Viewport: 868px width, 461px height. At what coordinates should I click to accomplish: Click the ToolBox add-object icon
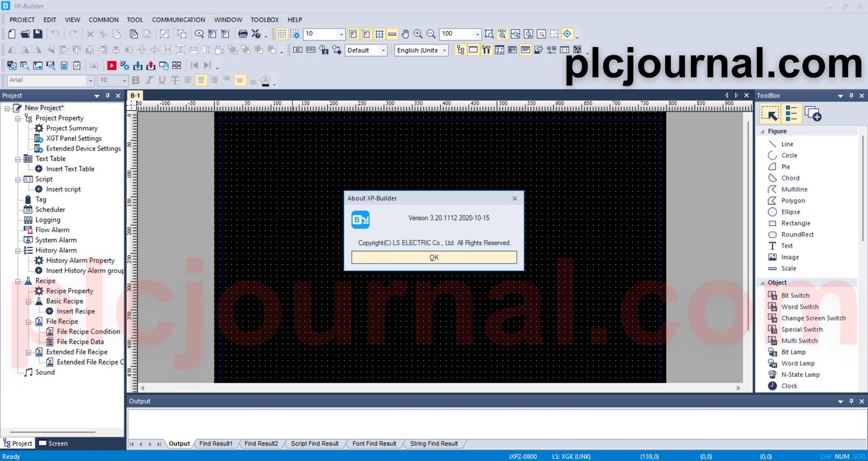pyautogui.click(x=813, y=114)
